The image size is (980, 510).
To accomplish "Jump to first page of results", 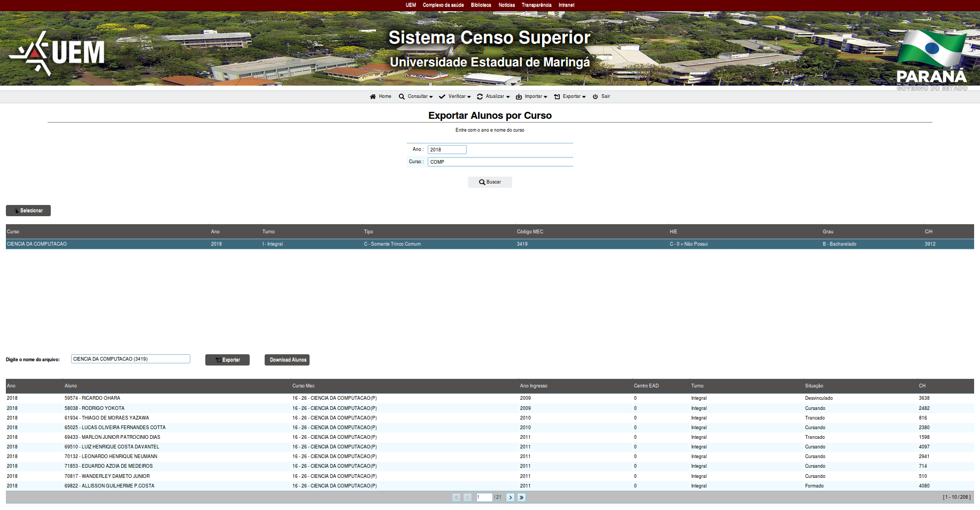I will 456,498.
